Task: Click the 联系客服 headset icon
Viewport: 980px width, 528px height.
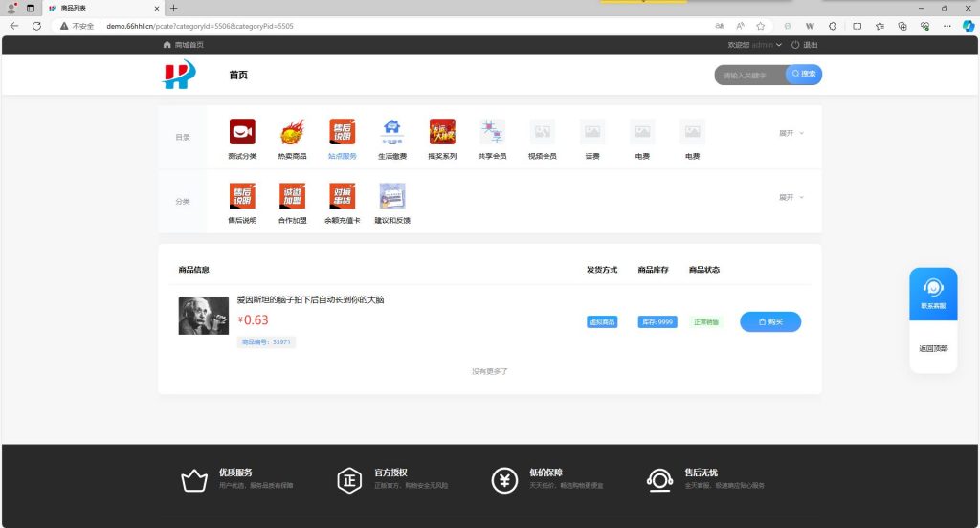Action: pyautogui.click(x=933, y=288)
